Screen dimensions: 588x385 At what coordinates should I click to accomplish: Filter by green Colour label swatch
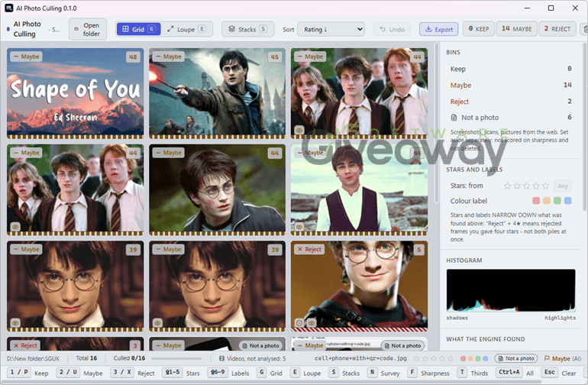tap(557, 201)
